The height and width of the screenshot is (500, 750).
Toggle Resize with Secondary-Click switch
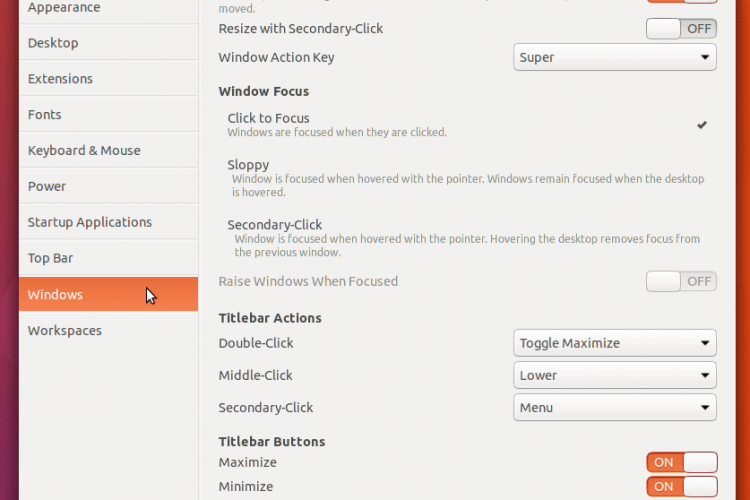(x=681, y=29)
